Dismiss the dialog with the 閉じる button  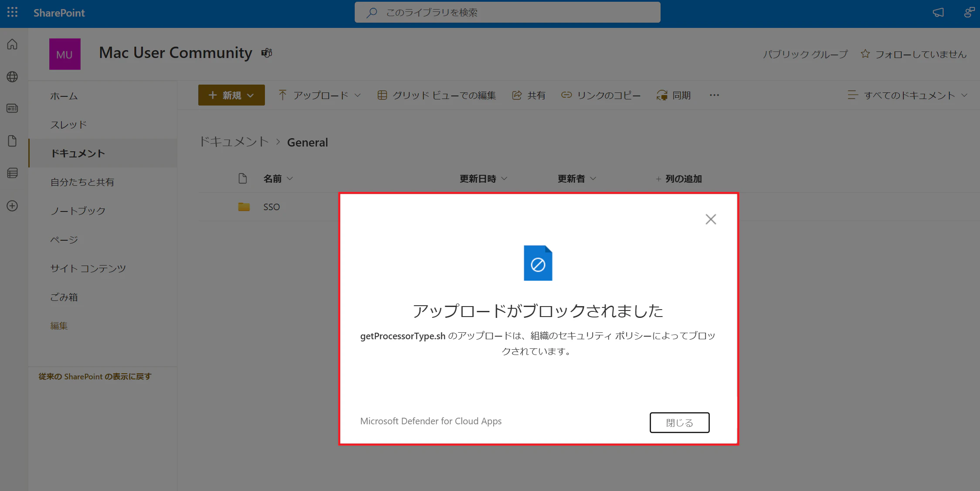click(x=679, y=422)
